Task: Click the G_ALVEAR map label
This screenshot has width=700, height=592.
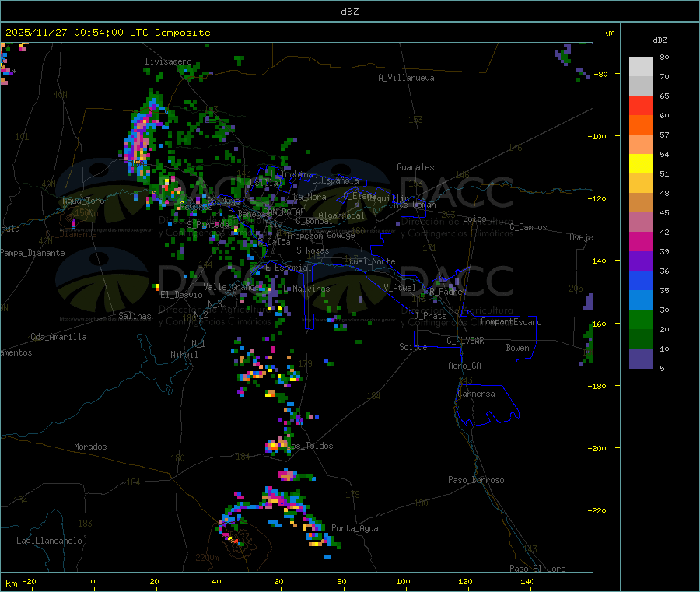Action: [465, 341]
